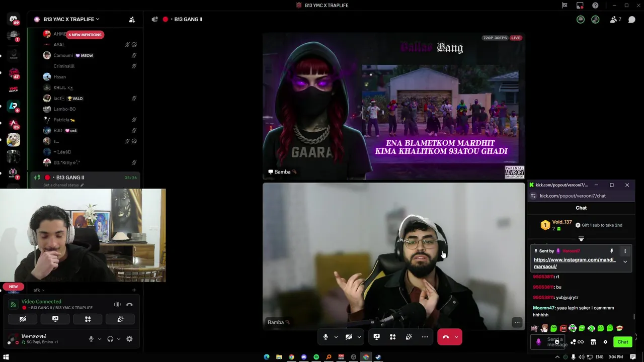Open Discord user settings gear
The image size is (644, 362).
pos(129,339)
